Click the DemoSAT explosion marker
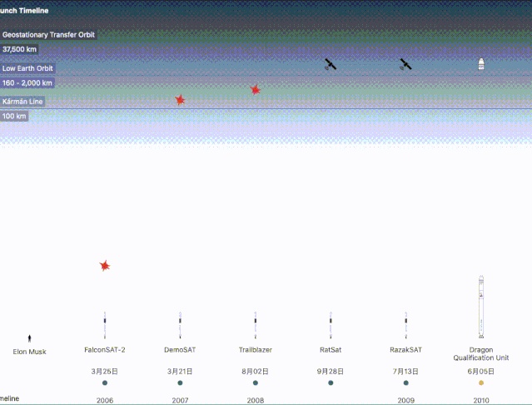The image size is (532, 405). coord(180,100)
